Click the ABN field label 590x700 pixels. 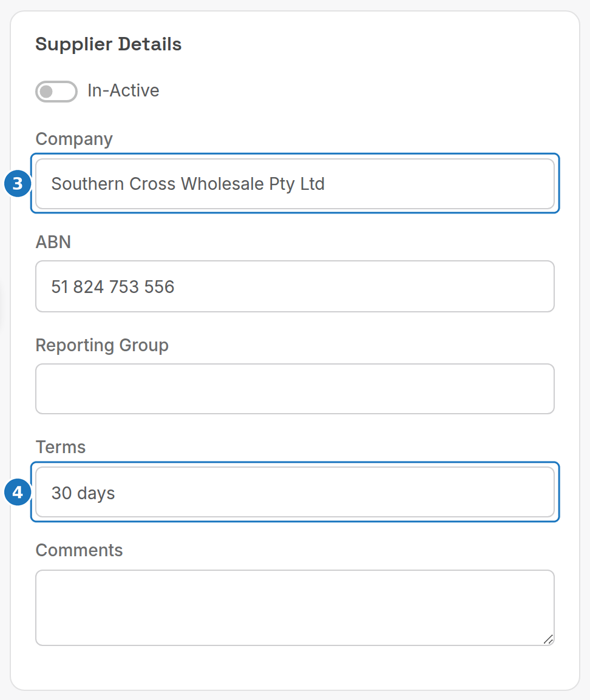pos(53,242)
